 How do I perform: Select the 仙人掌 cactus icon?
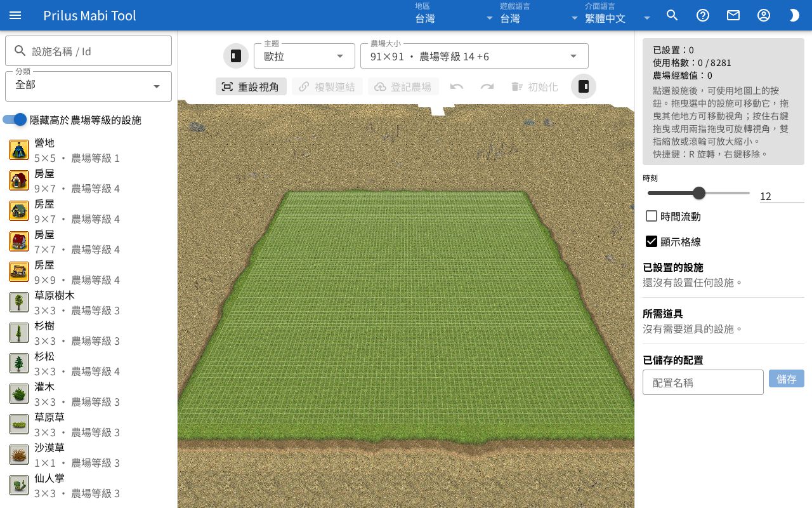[x=19, y=486]
